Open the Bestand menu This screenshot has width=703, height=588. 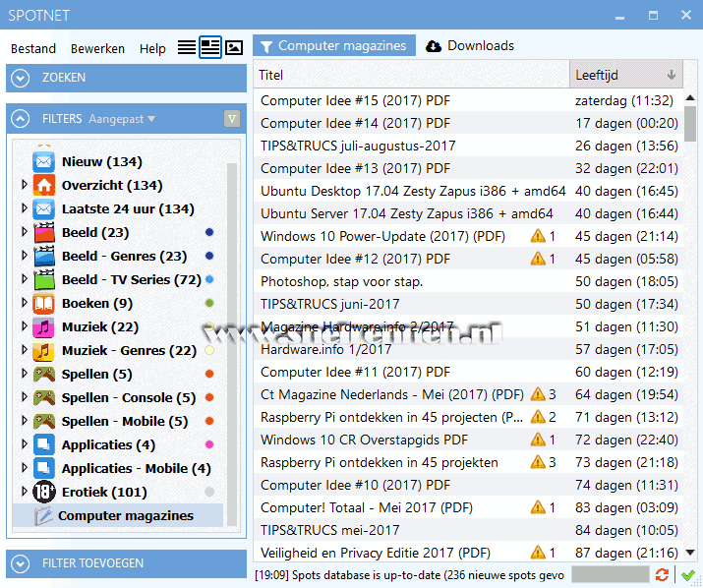(x=33, y=48)
